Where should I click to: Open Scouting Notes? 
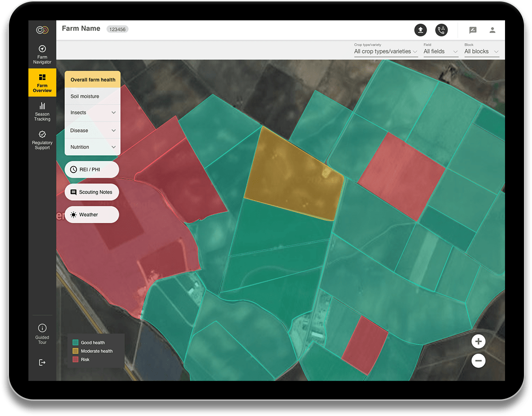pyautogui.click(x=92, y=192)
